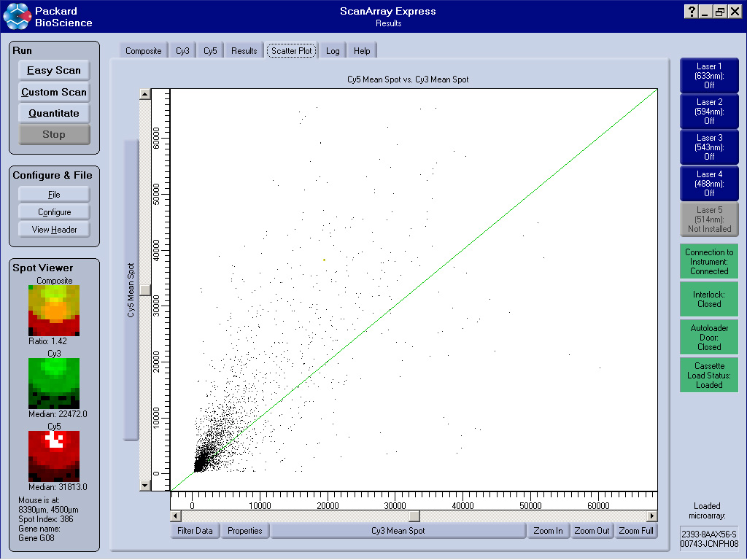Viewport: 747px width, 560px height.
Task: Click the Configure button
Action: coord(54,212)
